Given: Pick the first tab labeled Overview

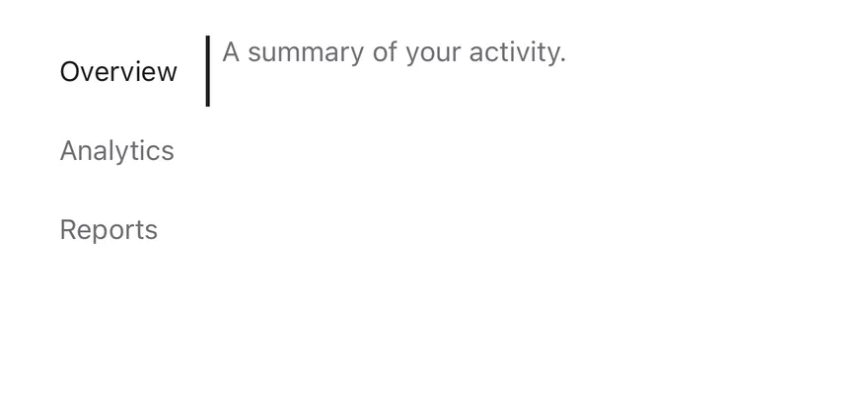Looking at the screenshot, I should (x=118, y=71).
